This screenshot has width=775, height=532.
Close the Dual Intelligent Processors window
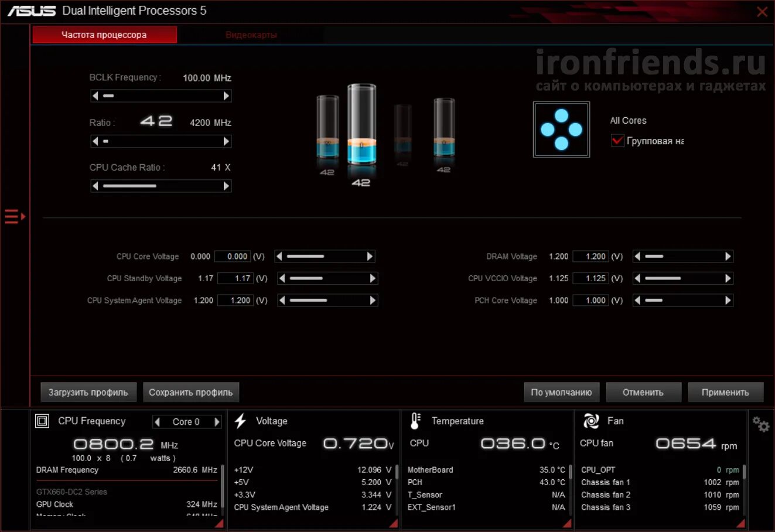pyautogui.click(x=762, y=12)
